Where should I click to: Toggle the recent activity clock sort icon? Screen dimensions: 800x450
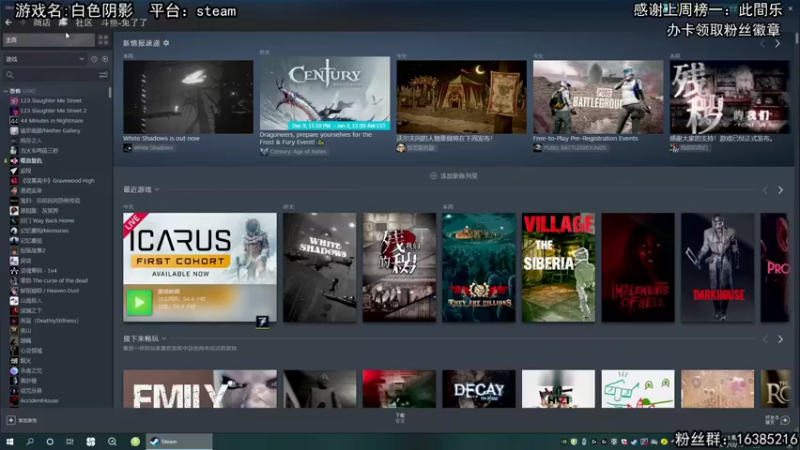click(x=94, y=59)
